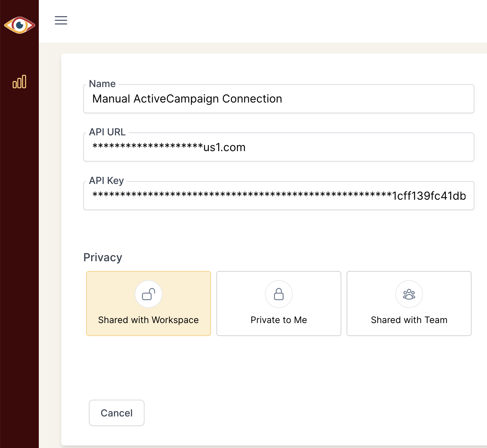487x448 pixels.
Task: Click the open padlock icon above Shared with Workspace
Action: pyautogui.click(x=148, y=294)
